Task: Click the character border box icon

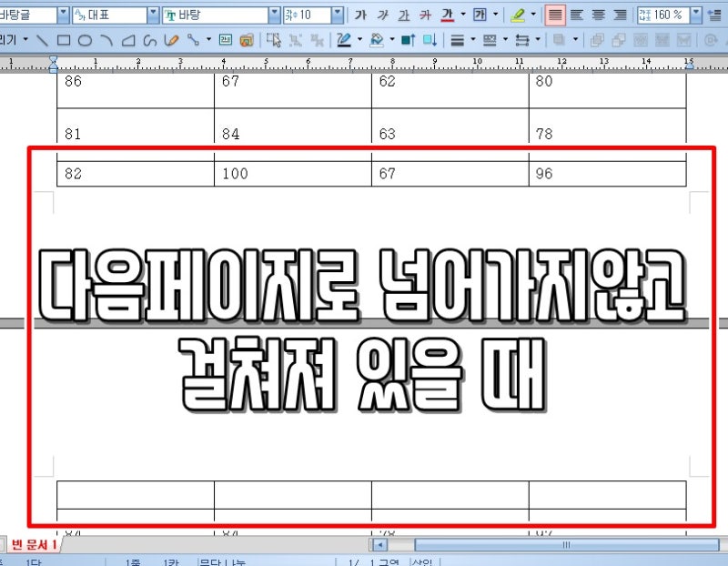Action: pyautogui.click(x=480, y=15)
